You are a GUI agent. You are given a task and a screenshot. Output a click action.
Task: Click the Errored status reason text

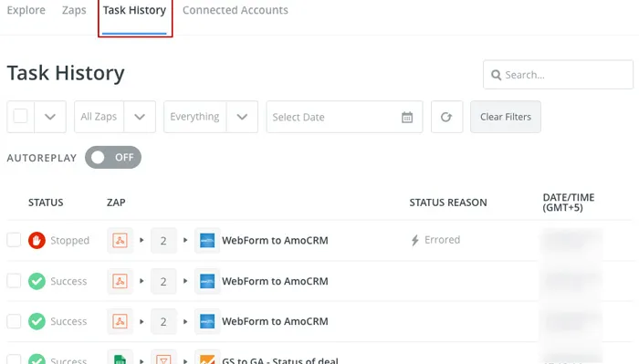442,240
